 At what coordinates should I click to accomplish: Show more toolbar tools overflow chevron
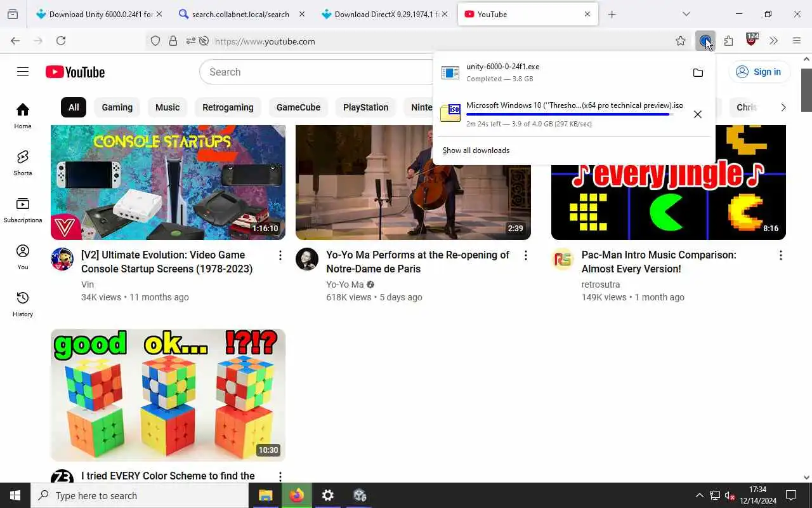tap(773, 41)
